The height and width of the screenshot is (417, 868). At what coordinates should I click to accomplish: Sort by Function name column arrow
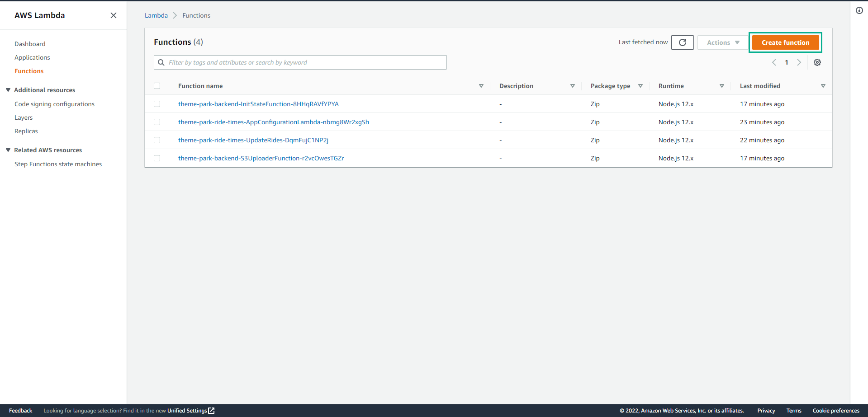[481, 86]
